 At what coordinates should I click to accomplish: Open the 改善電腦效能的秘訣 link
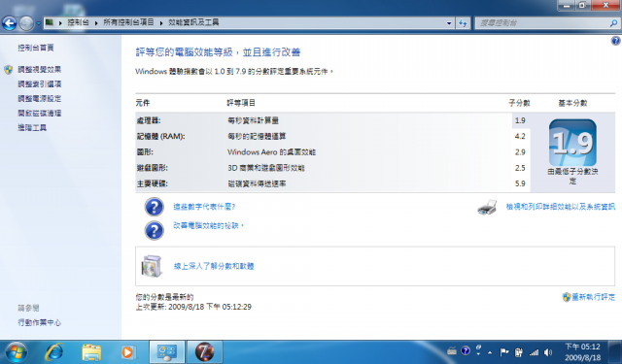tap(208, 226)
